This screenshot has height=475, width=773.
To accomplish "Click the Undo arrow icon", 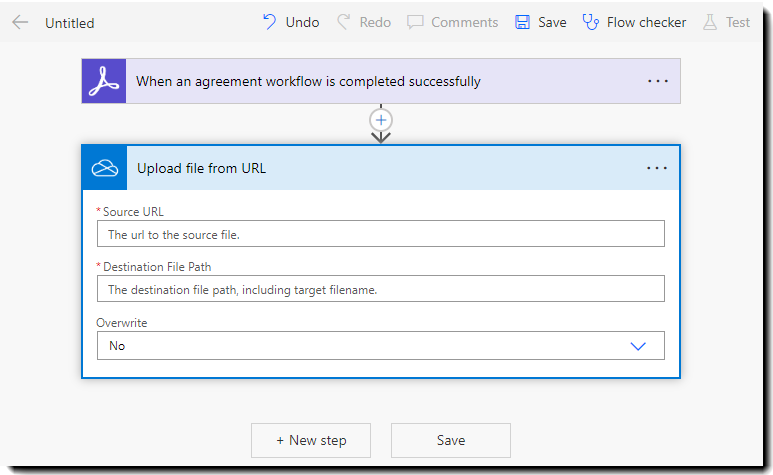I will [269, 22].
